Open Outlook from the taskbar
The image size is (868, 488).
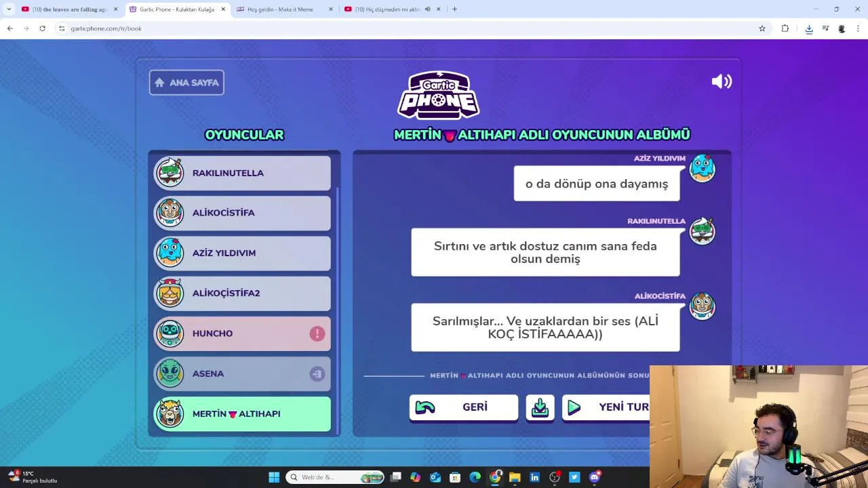point(435,477)
